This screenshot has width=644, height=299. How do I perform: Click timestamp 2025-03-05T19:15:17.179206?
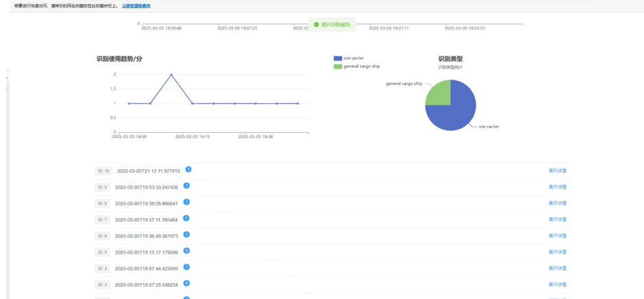(x=147, y=252)
